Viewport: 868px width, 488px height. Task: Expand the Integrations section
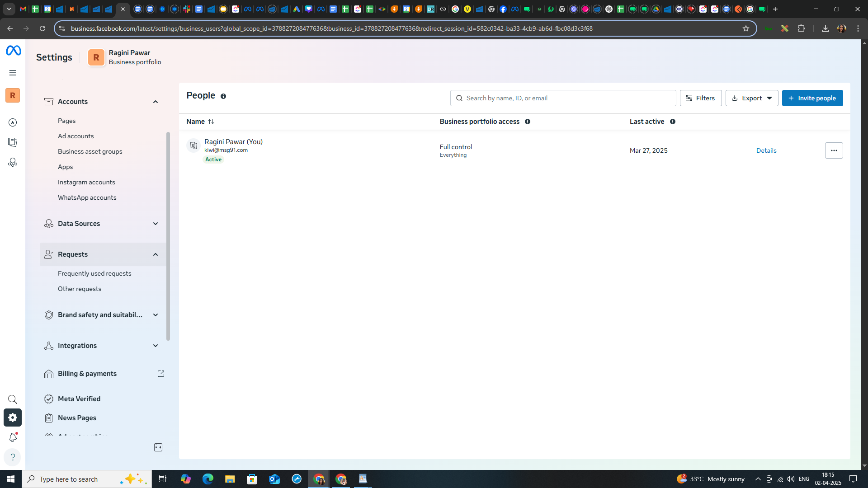click(156, 346)
